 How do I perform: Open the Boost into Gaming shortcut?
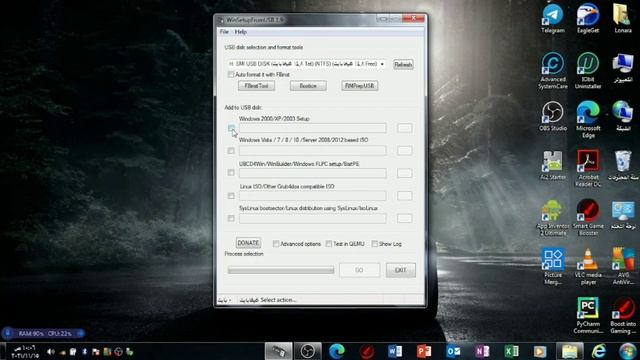point(623,315)
